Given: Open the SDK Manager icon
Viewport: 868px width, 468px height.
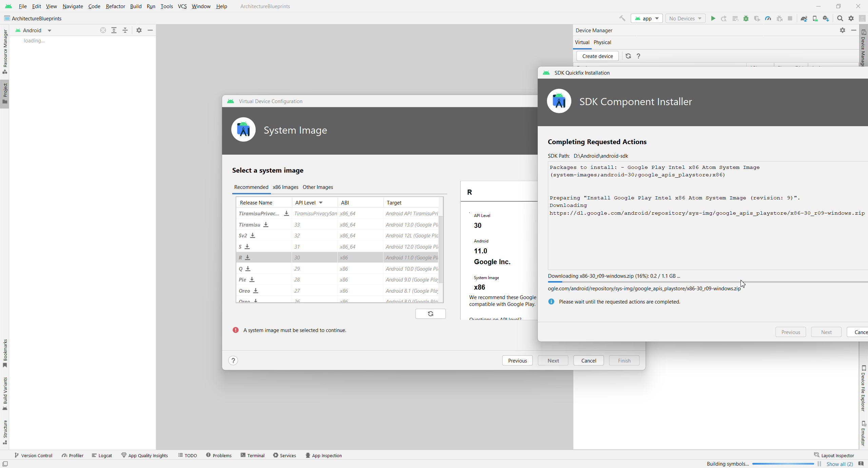Looking at the screenshot, I should (826, 18).
